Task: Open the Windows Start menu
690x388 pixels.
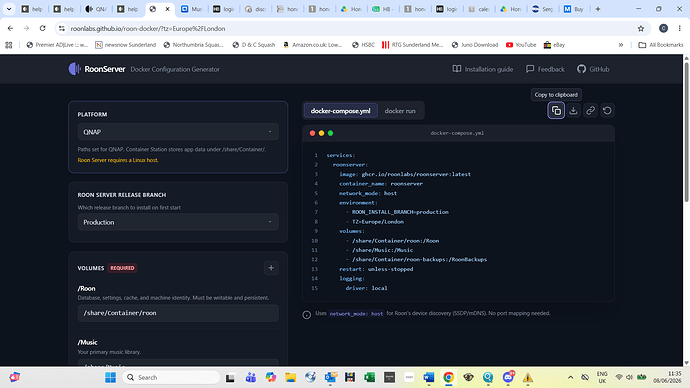Action: tap(110, 377)
